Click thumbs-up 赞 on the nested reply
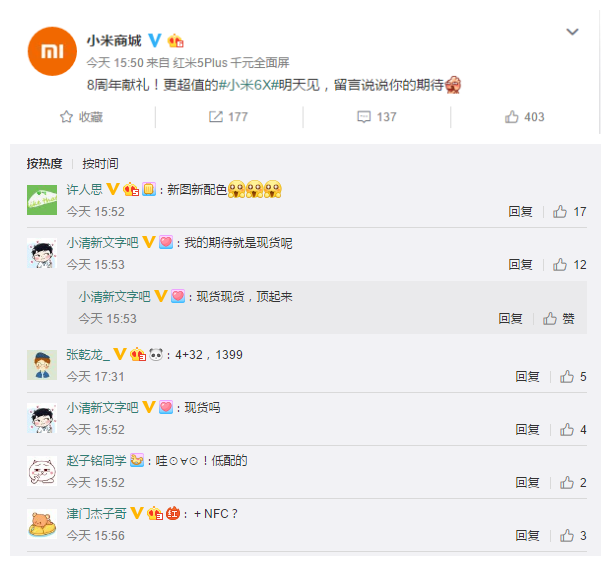Image resolution: width=611 pixels, height=563 pixels. tap(550, 319)
